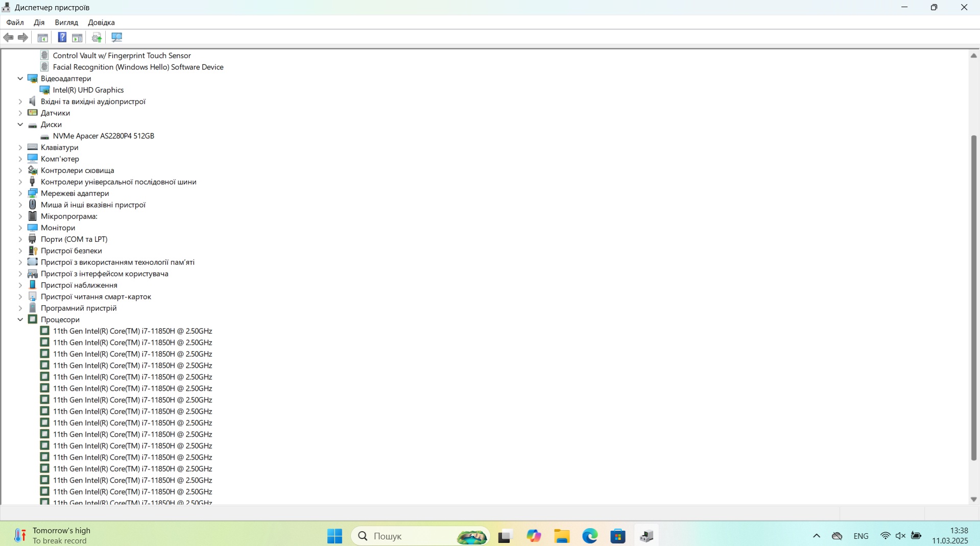The width and height of the screenshot is (980, 546).
Task: Click the scrollbar down arrow
Action: click(974, 500)
